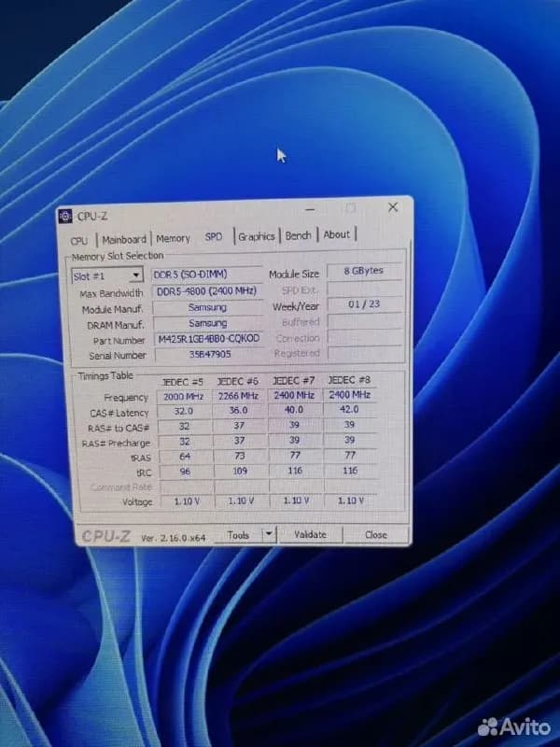Open the About tab
The height and width of the screenshot is (747, 560).
(336, 234)
